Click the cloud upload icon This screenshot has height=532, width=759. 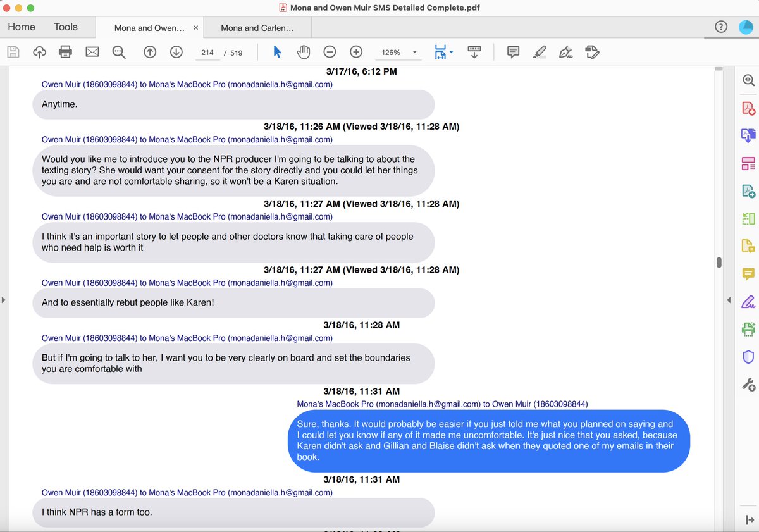click(39, 52)
